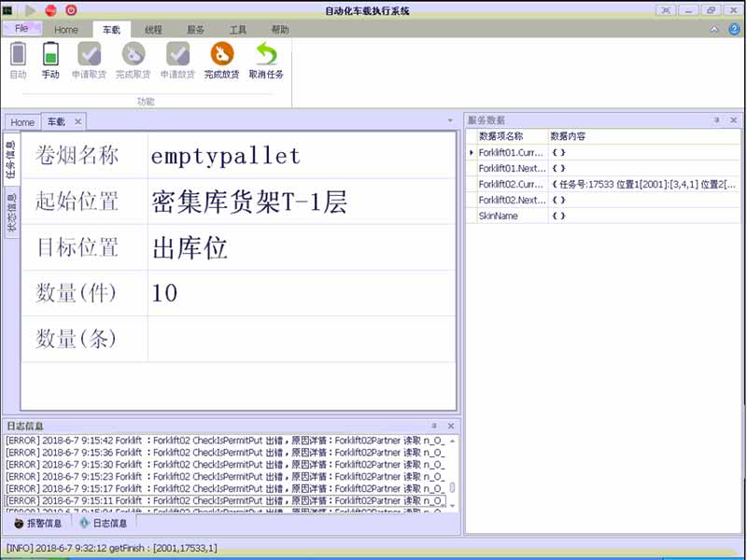The width and height of the screenshot is (747, 560).
Task: Pin the 服务数据 panel
Action: click(717, 120)
